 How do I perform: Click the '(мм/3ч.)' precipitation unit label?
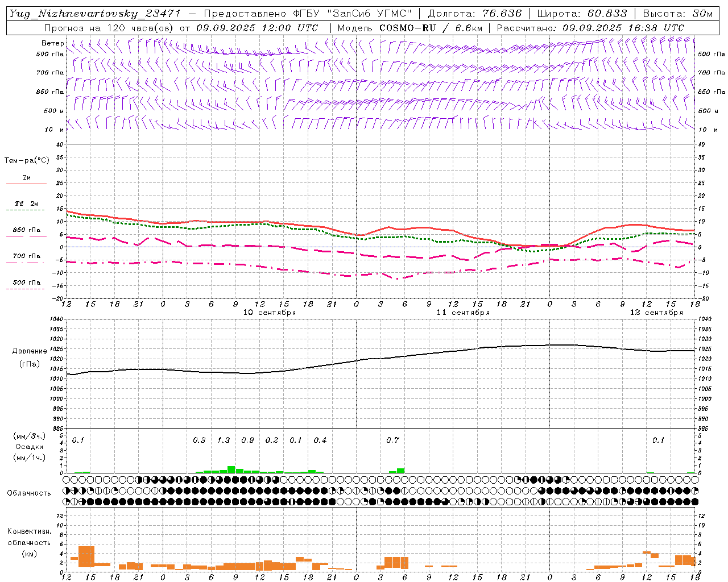tap(30, 436)
